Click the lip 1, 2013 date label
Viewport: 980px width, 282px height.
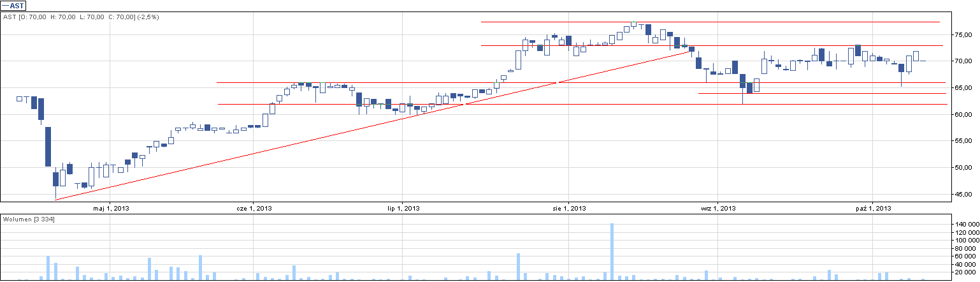point(403,208)
